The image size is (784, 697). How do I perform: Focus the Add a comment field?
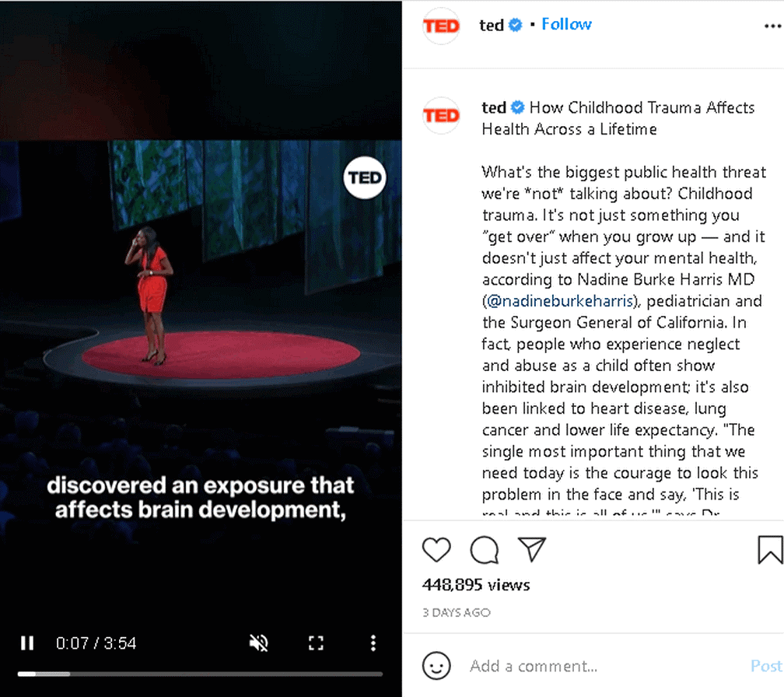tap(605, 666)
